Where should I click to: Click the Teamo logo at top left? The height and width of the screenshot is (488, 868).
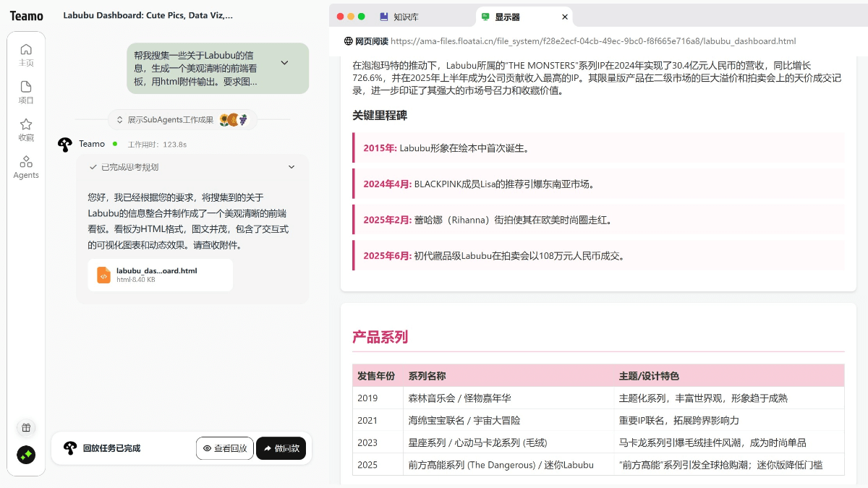(x=26, y=16)
